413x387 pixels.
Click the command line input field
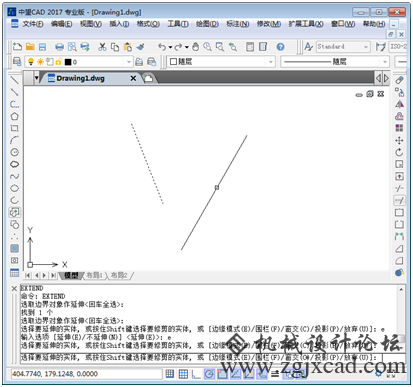click(x=201, y=357)
